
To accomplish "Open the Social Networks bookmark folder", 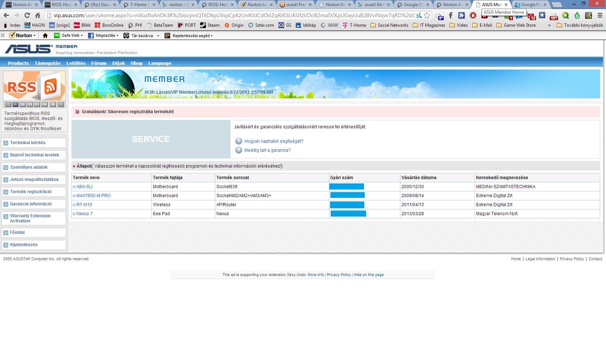I will click(389, 25).
